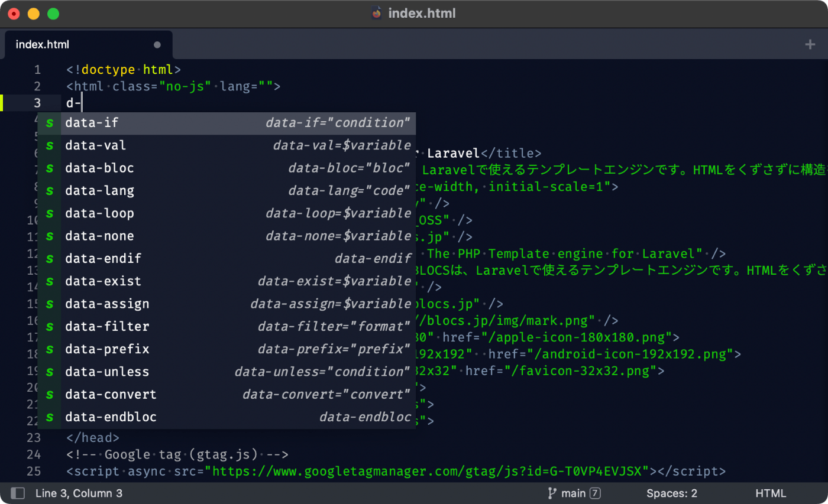The height and width of the screenshot is (504, 828).
Task: Click the data-unless="condition" hint text
Action: 322,372
